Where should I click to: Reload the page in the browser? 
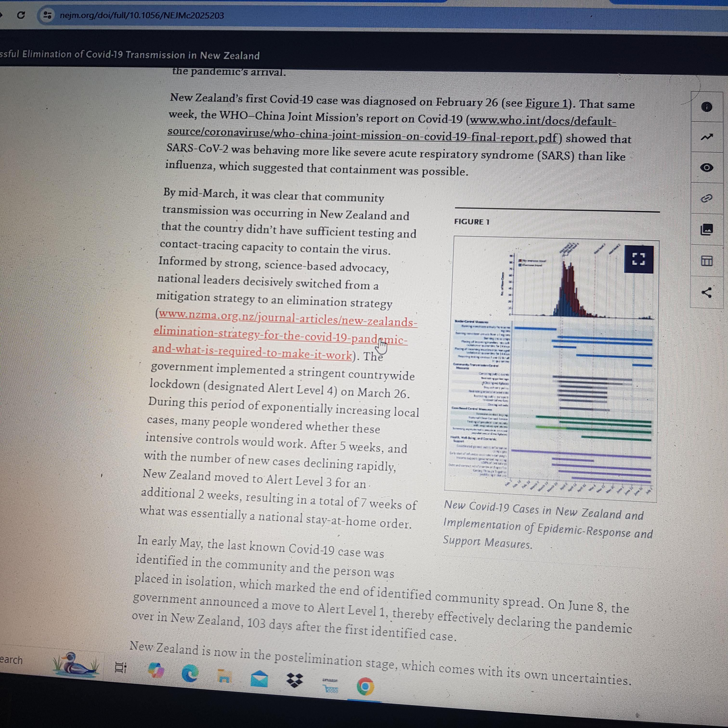pos(21,15)
